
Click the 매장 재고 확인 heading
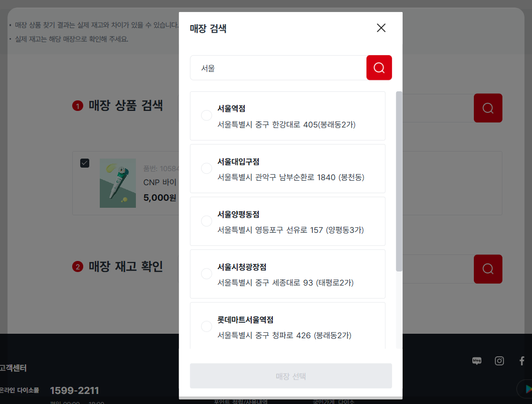click(125, 266)
